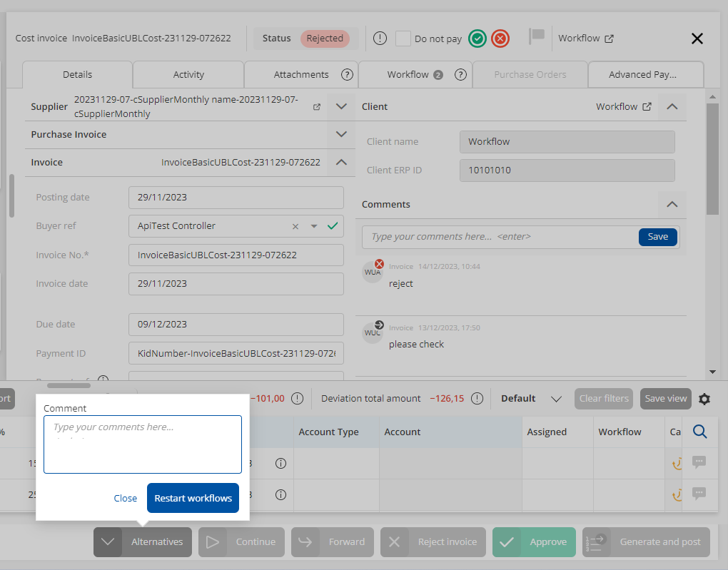This screenshot has height=570, width=728.
Task: Click the green approve circle icon in header
Action: click(x=477, y=39)
